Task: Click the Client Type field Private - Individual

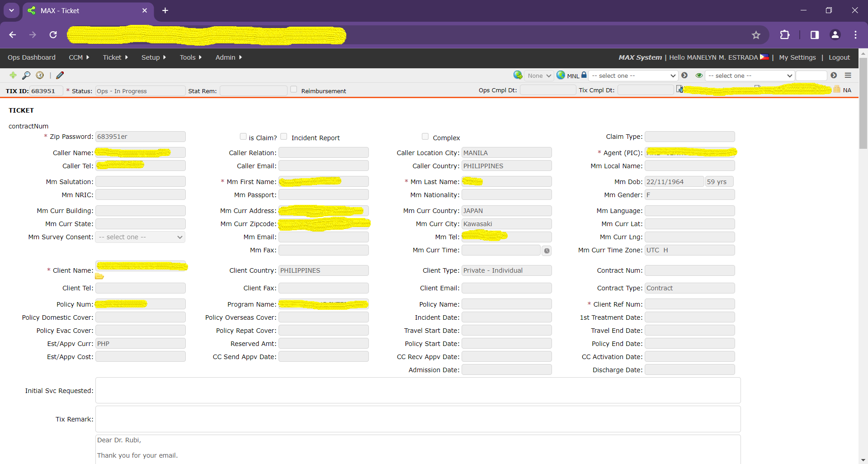Action: coord(506,270)
